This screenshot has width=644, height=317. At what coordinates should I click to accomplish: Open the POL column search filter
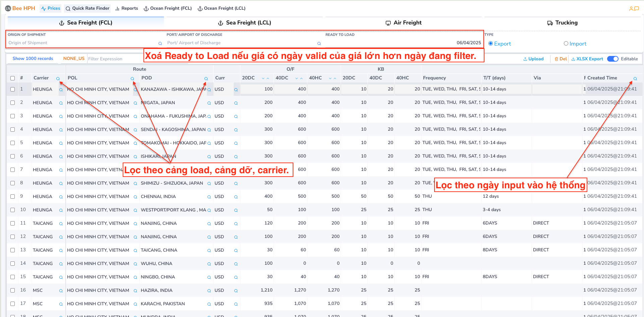coord(132,78)
